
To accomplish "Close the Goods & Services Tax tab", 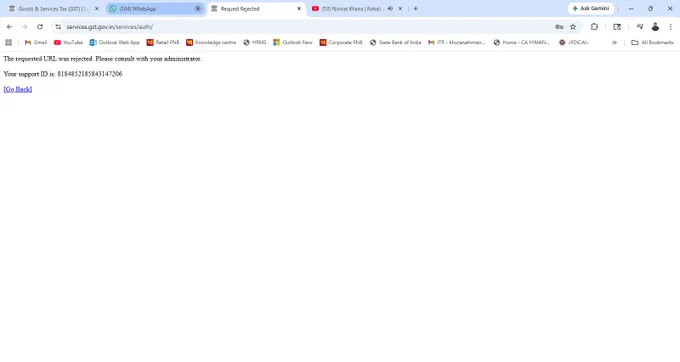I will (x=97, y=9).
